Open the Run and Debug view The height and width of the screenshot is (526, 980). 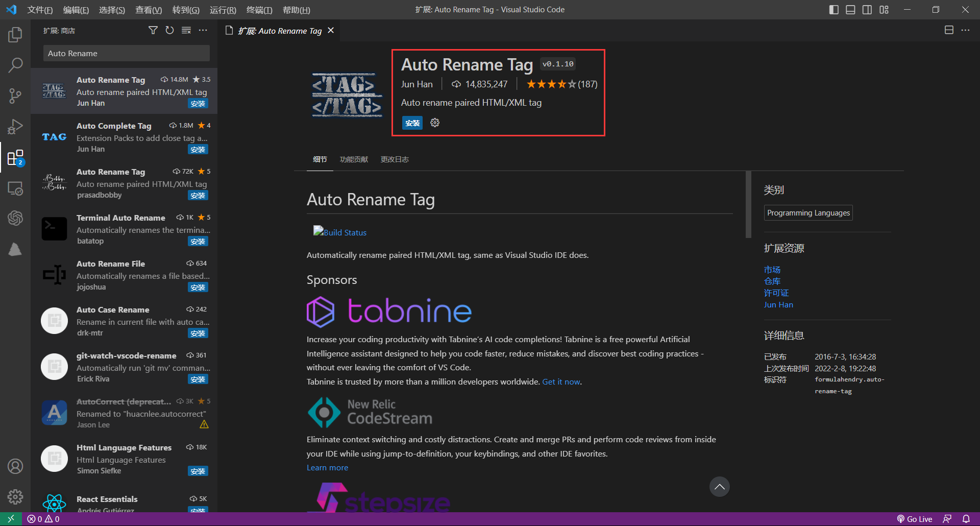pos(15,126)
